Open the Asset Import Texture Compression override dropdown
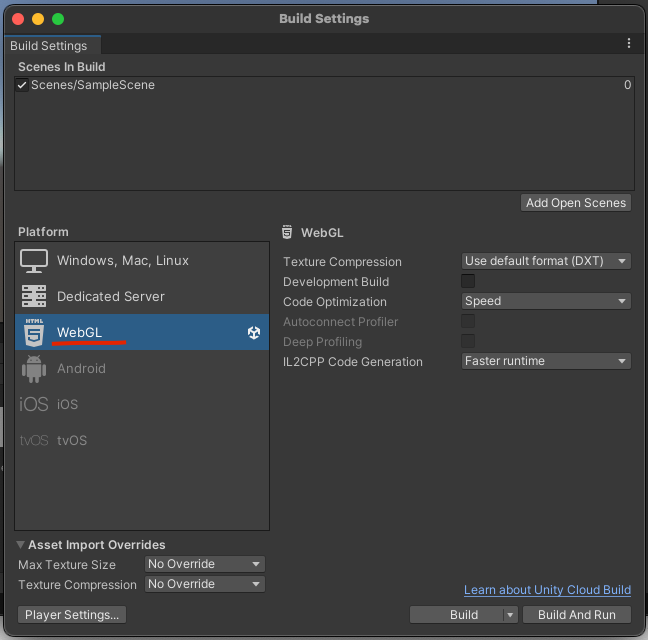This screenshot has width=648, height=640. 205,584
